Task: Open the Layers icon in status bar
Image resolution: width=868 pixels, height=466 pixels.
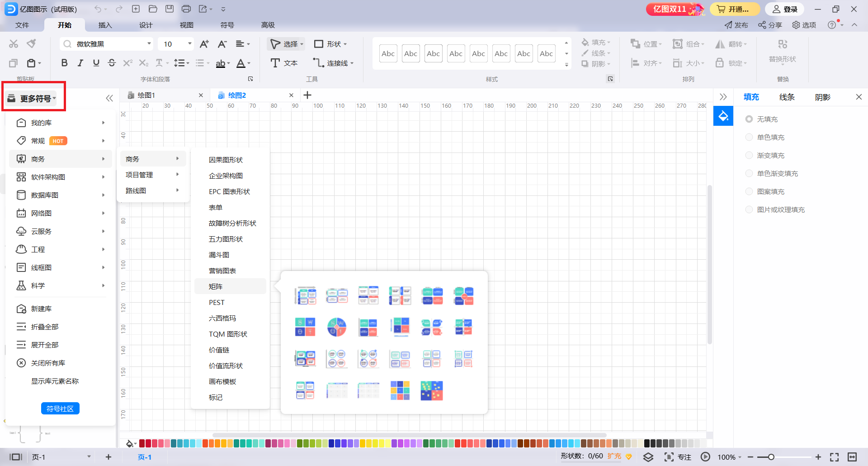Action: (648, 457)
